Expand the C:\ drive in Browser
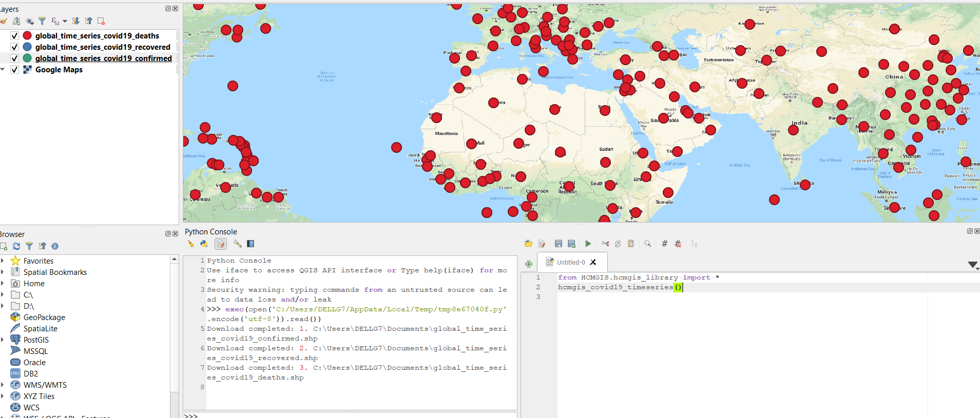This screenshot has width=980, height=418. (3, 295)
